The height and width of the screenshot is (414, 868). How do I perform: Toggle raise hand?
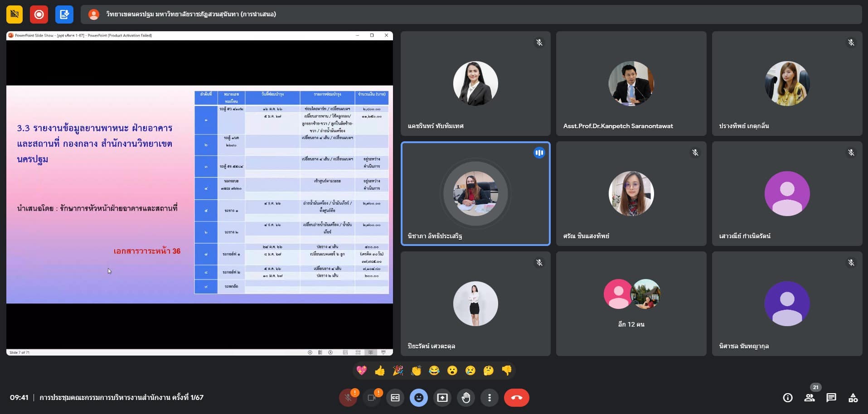pyautogui.click(x=466, y=398)
